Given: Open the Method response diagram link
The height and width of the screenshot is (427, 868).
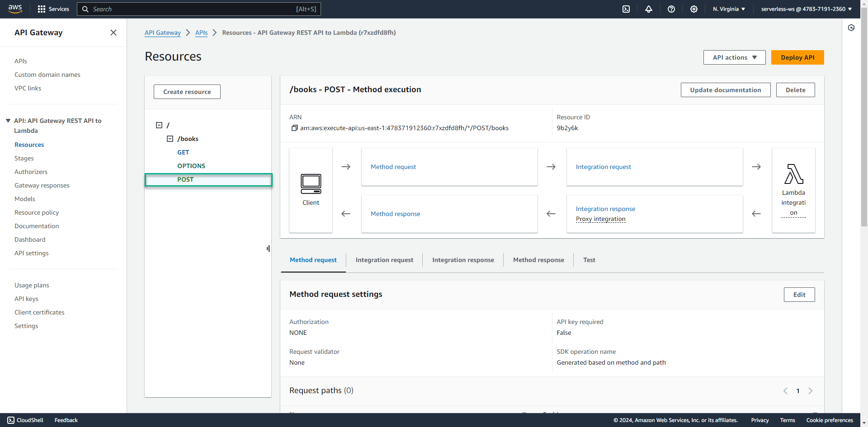Looking at the screenshot, I should (x=396, y=214).
